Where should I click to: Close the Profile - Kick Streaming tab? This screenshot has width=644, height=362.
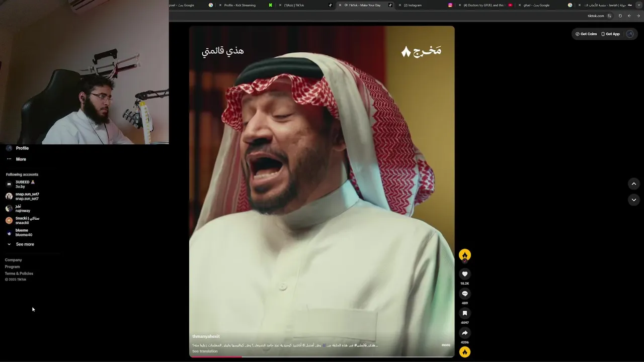pos(220,5)
